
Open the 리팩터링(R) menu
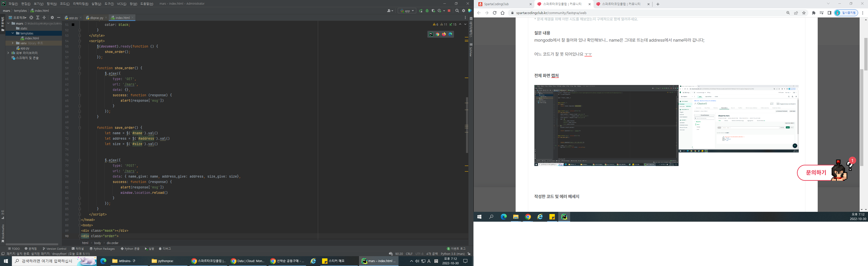(x=81, y=4)
